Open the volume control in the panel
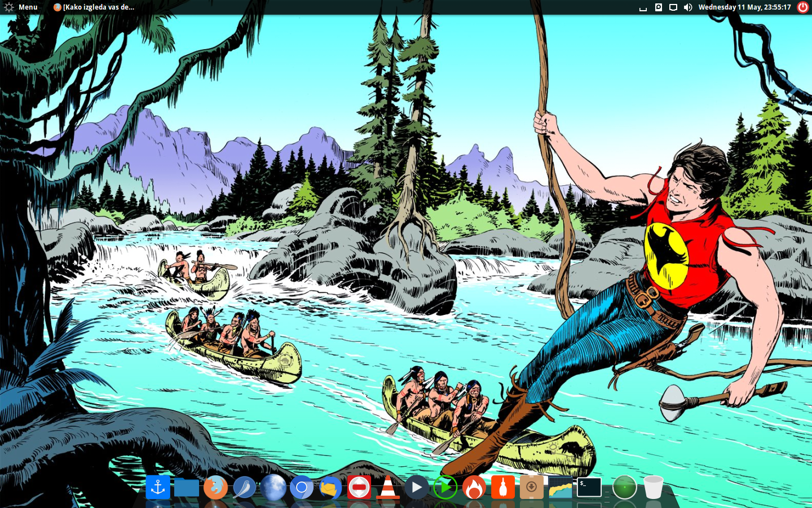 (688, 7)
